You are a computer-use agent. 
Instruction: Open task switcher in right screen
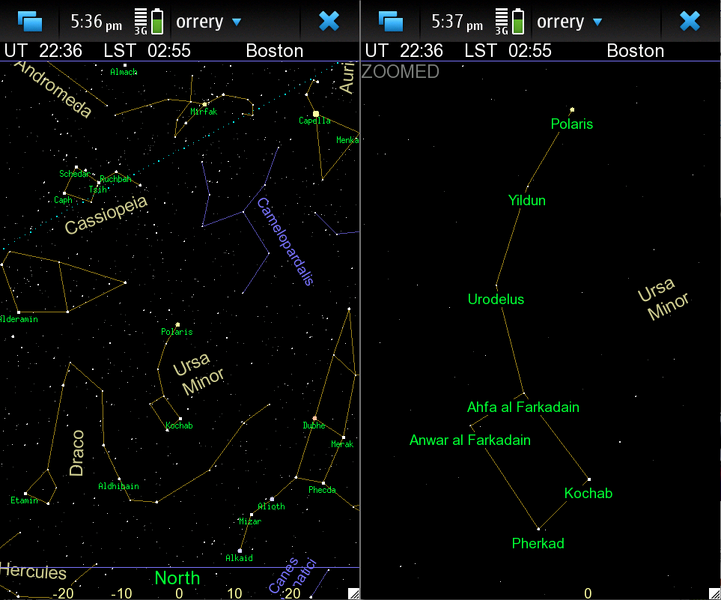click(x=391, y=21)
